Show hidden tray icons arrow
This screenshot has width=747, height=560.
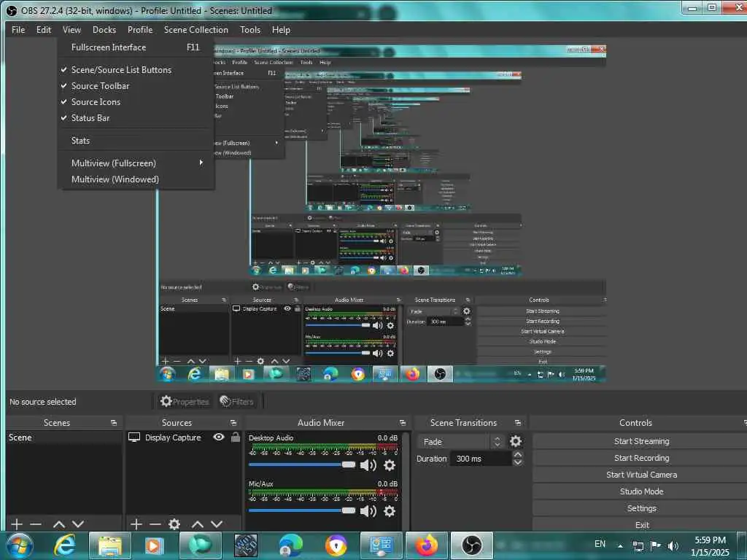pos(620,546)
